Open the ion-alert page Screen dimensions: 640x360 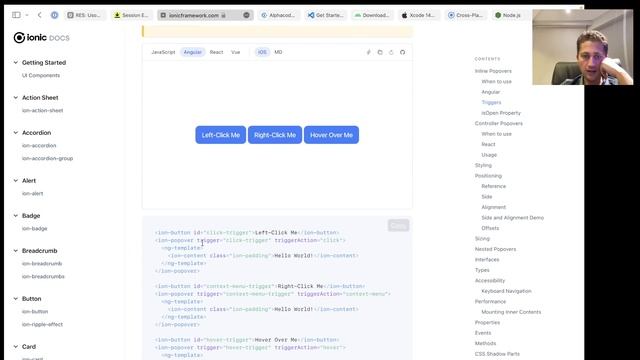point(32,193)
